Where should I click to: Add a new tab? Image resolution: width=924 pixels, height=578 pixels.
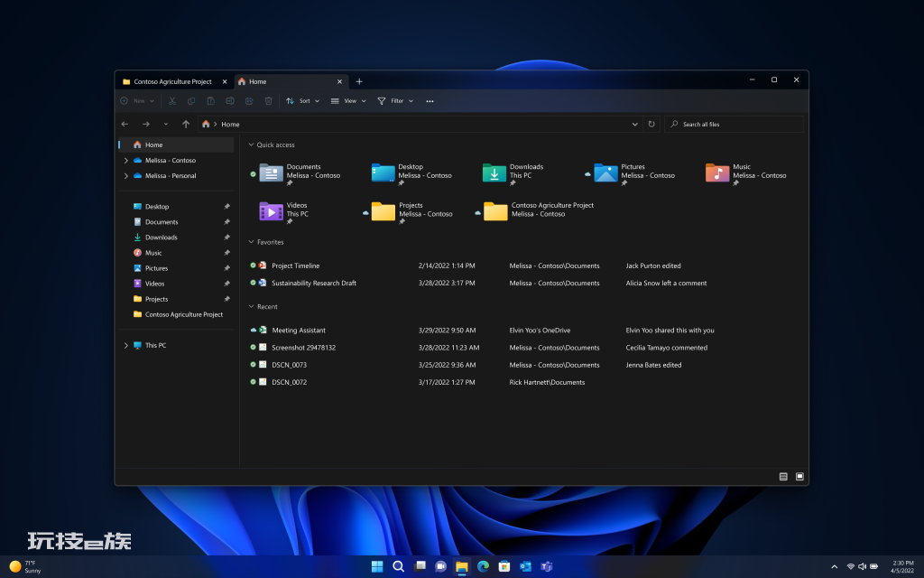359,81
